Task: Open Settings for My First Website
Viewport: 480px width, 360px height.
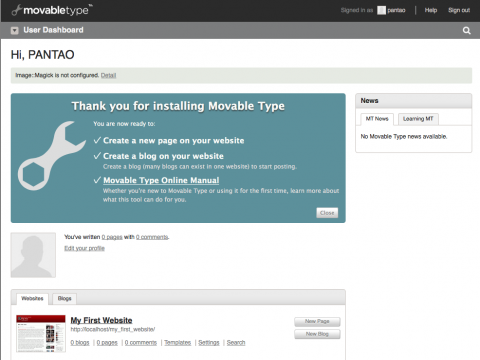Action: click(x=209, y=343)
